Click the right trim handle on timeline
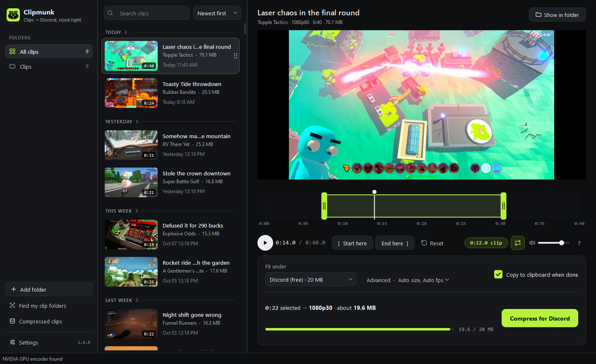 pyautogui.click(x=503, y=206)
